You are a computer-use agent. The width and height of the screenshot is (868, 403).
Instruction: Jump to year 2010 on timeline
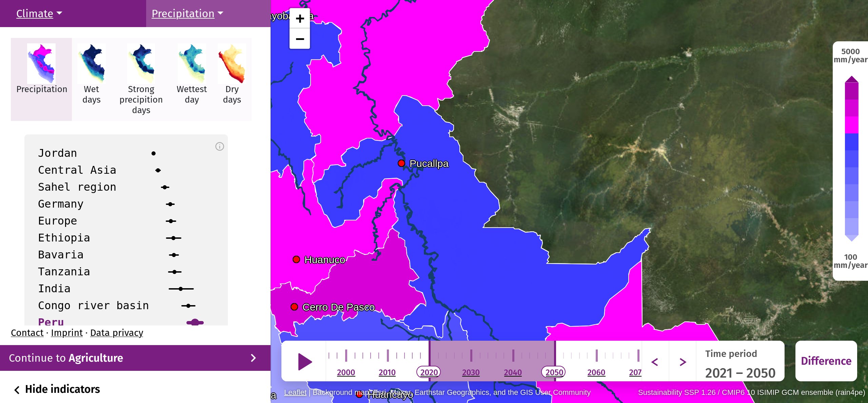387,372
